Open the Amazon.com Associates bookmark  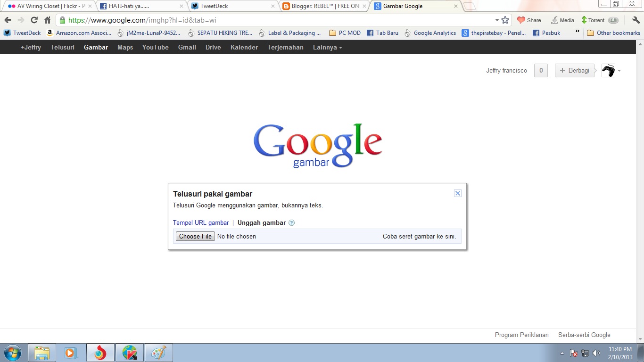pyautogui.click(x=79, y=33)
